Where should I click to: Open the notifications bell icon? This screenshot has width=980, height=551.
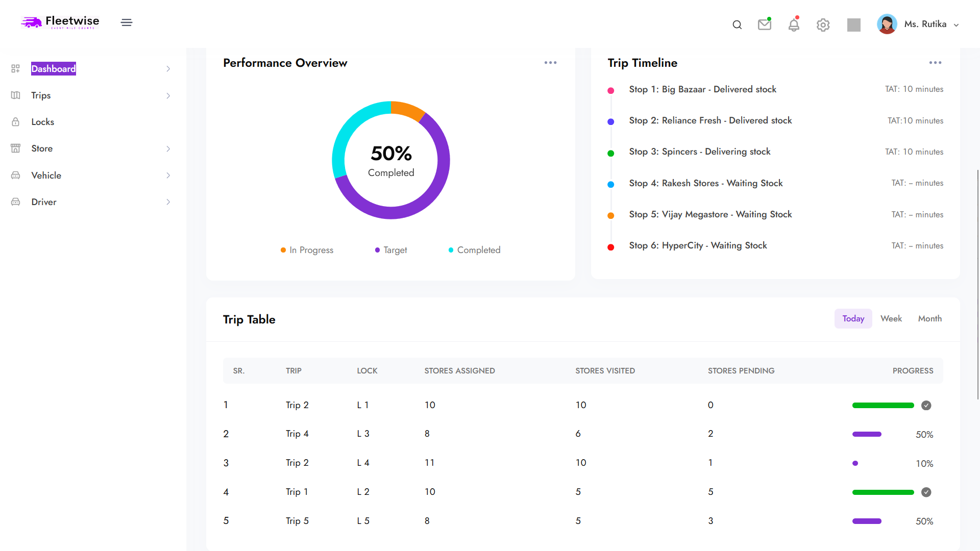(794, 24)
